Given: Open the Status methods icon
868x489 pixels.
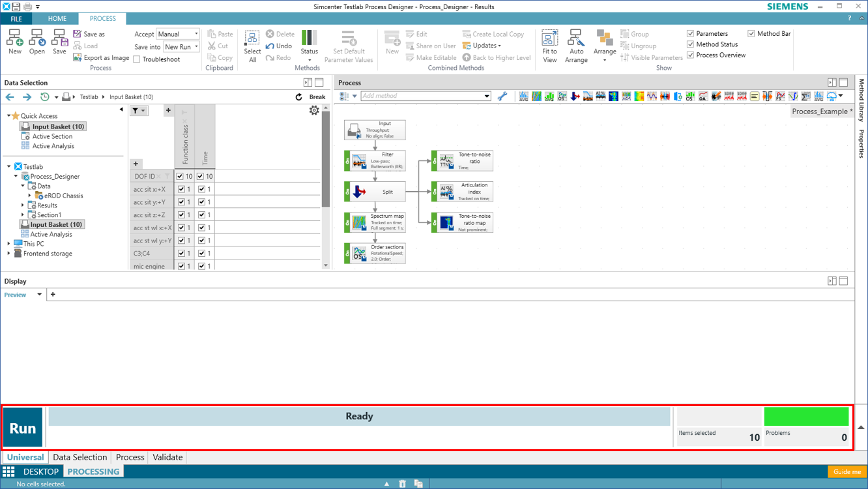Looking at the screenshot, I should (310, 39).
